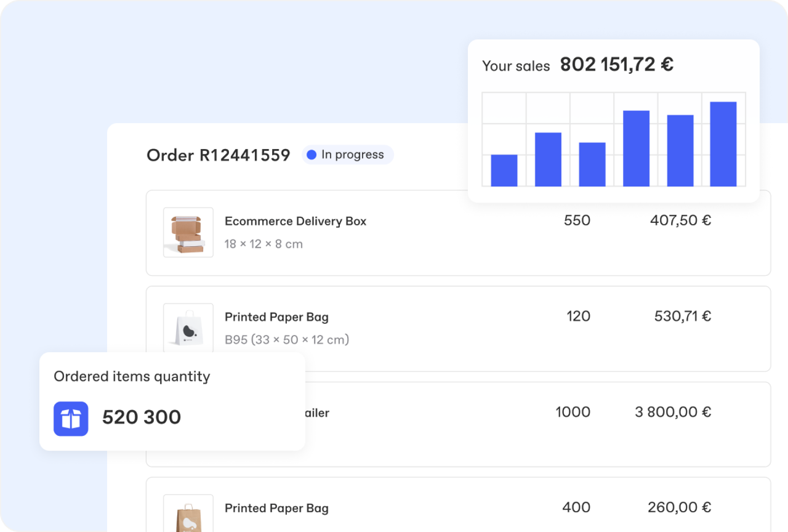Viewport: 788px width, 532px height.
Task: Click the Printed Paper Bag B95 product image
Action: [x=188, y=328]
